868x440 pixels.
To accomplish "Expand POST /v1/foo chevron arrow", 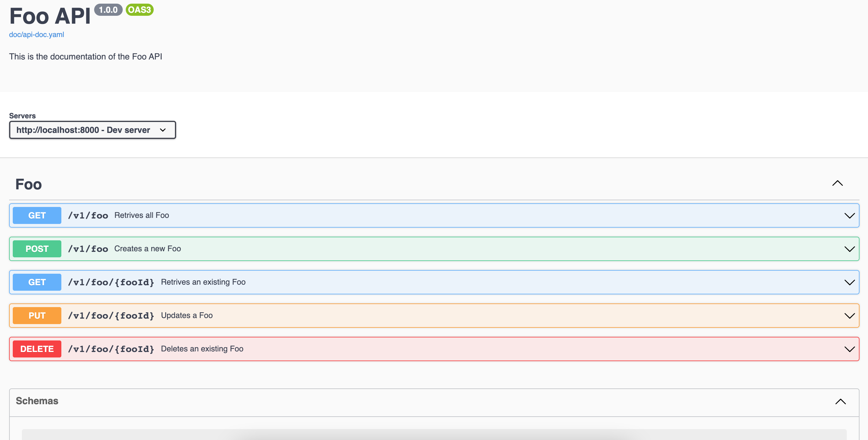I will (x=849, y=249).
